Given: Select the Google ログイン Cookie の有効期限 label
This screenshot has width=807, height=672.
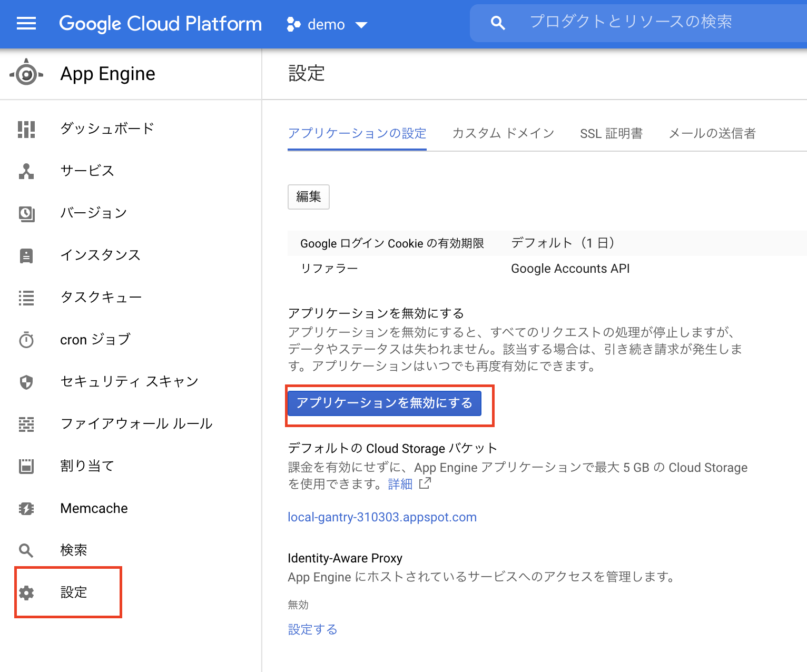Looking at the screenshot, I should 392,243.
